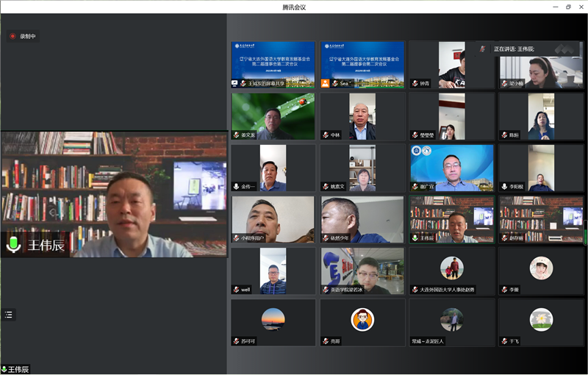Select the 大连外国语大学人事处赵勇 participant tile

[451, 271]
